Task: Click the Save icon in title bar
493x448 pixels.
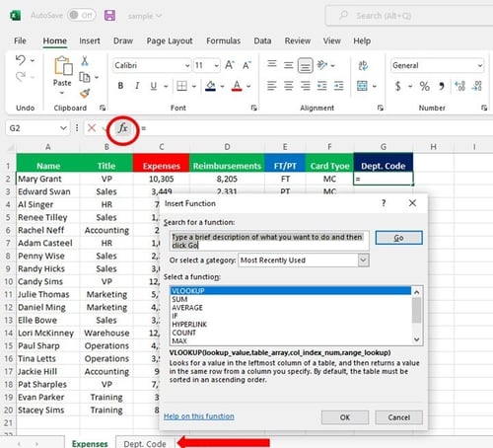Action: 109,16
